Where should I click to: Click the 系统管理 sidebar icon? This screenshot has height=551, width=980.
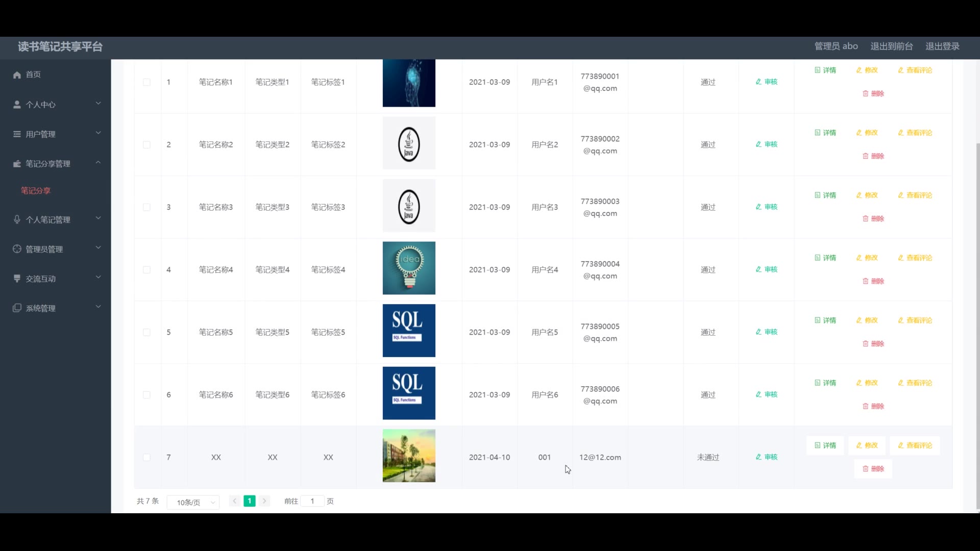click(17, 308)
